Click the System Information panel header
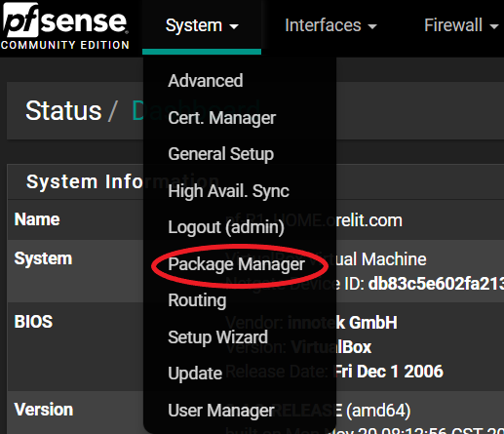 (x=85, y=181)
